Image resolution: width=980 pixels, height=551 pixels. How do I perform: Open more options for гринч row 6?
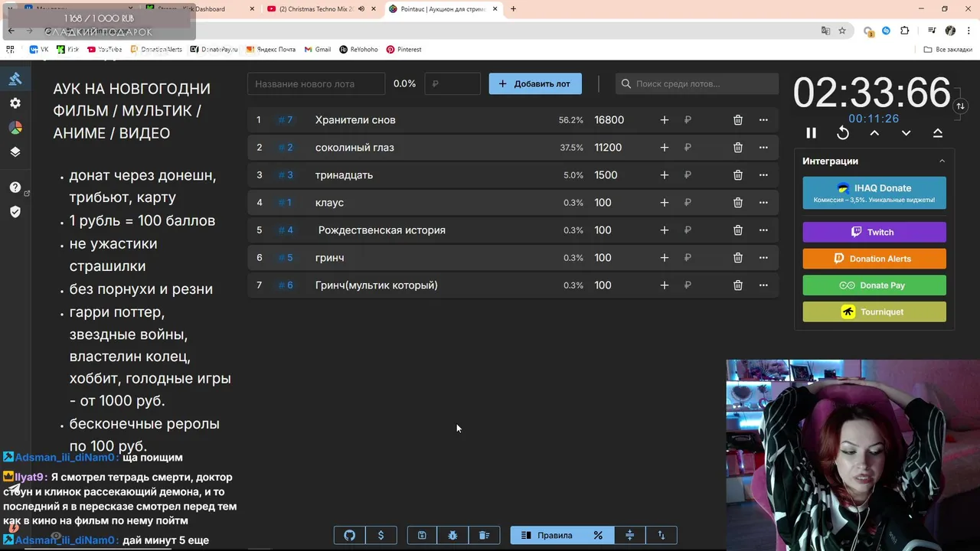pos(763,258)
